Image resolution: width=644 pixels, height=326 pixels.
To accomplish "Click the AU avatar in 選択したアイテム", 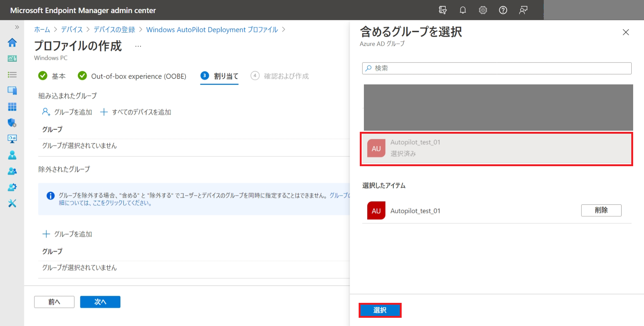I will (x=376, y=211).
